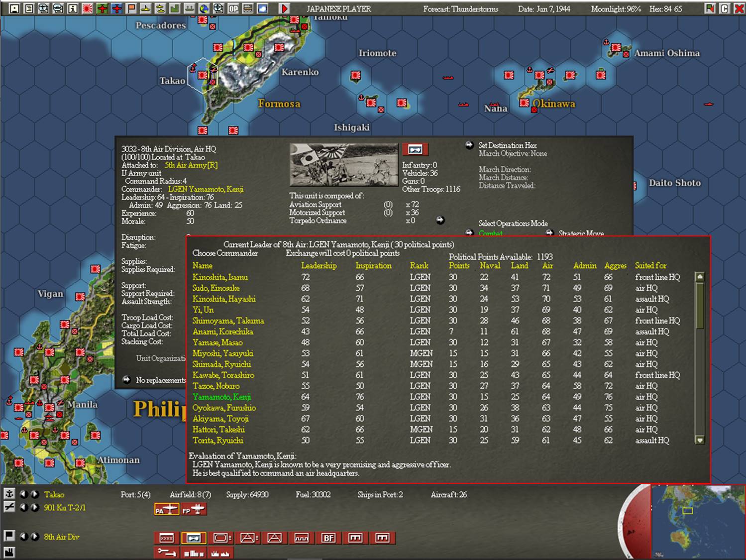This screenshot has width=746, height=560.
Task: Click the black flag icon beside 8th Air Div
Action: pyautogui.click(x=9, y=536)
